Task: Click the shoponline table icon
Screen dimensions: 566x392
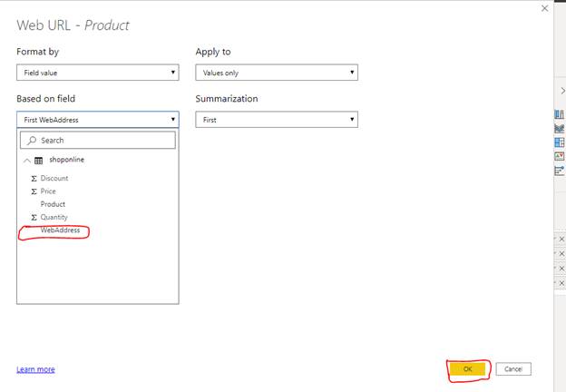Action: point(39,161)
